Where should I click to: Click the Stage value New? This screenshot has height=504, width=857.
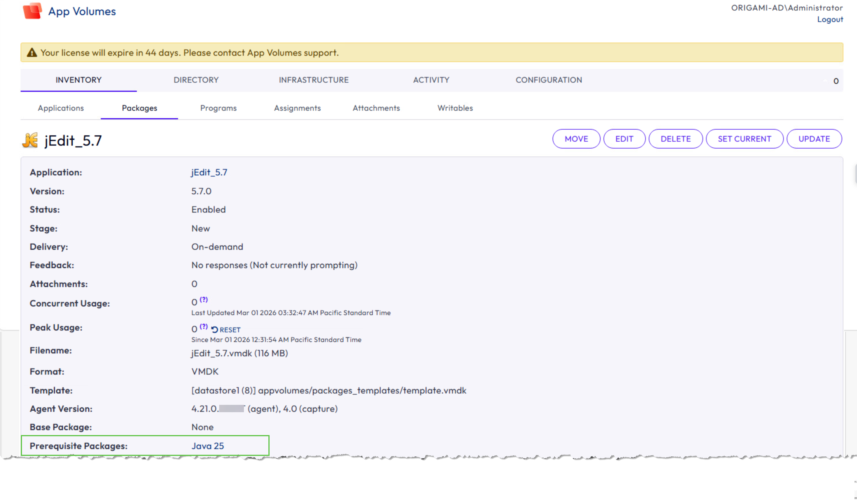pyautogui.click(x=201, y=229)
